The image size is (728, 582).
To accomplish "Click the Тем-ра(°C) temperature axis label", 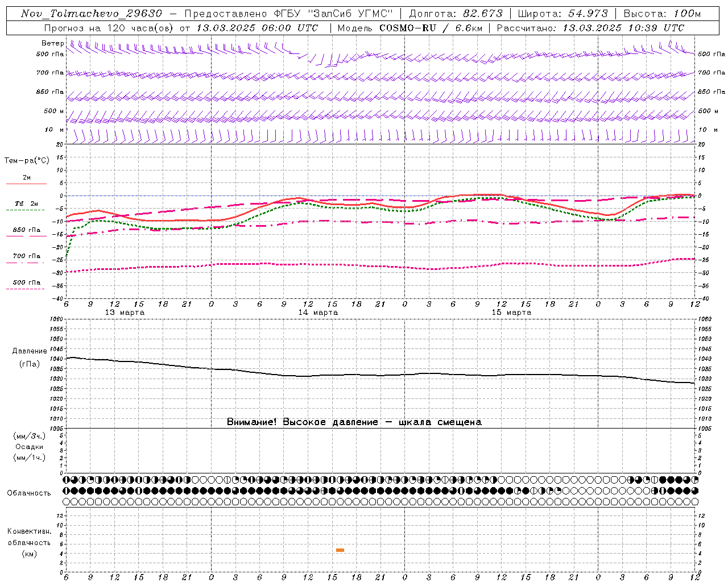I will pyautogui.click(x=27, y=161).
